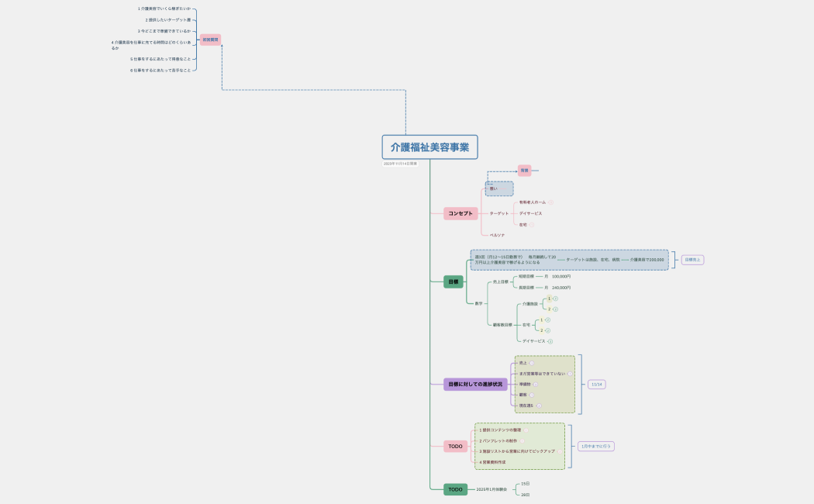Expand collapse indicator next to パンフレットの制作

(523, 440)
